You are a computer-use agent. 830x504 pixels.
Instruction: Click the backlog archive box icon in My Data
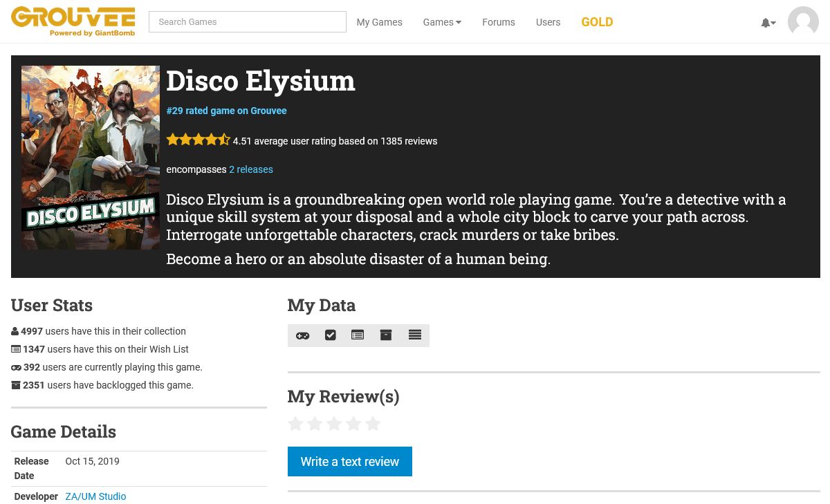pos(386,335)
